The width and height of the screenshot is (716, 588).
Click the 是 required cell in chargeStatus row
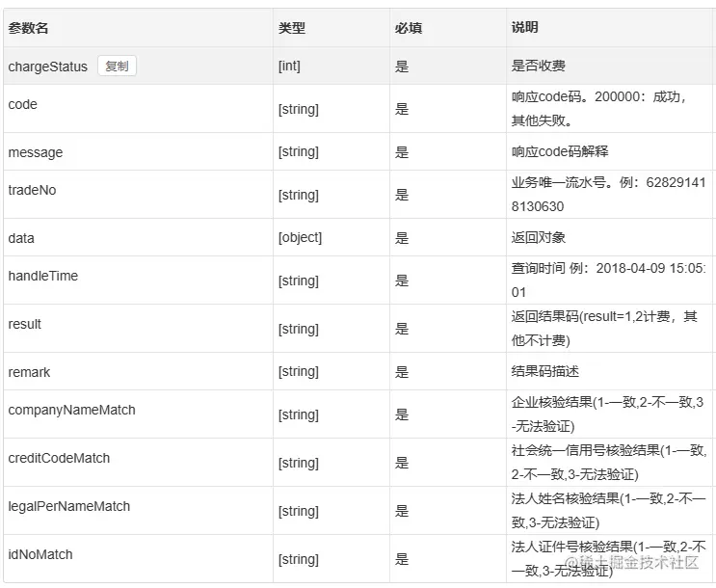(x=402, y=67)
